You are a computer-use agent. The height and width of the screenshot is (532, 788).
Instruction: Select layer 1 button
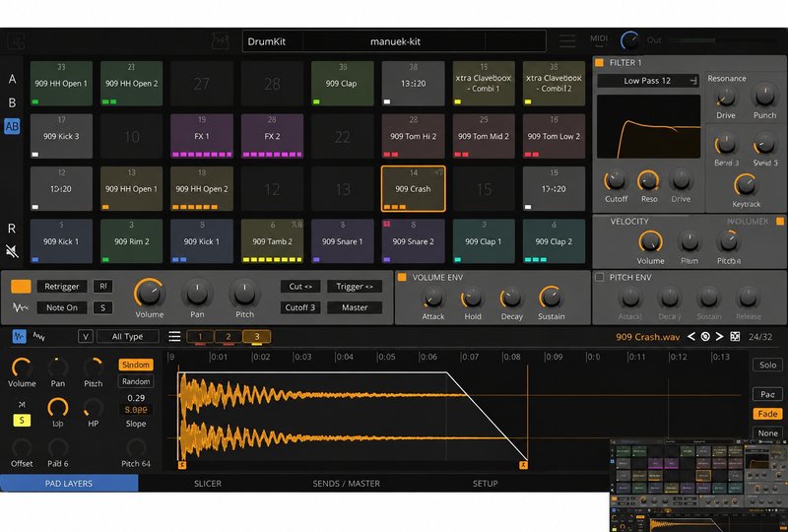pyautogui.click(x=200, y=336)
